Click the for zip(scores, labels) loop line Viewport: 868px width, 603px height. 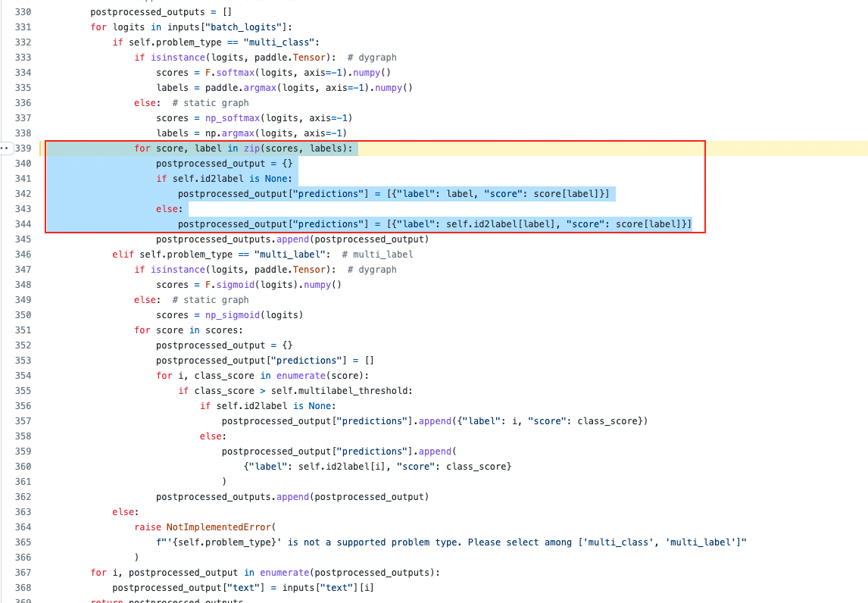tap(242, 148)
